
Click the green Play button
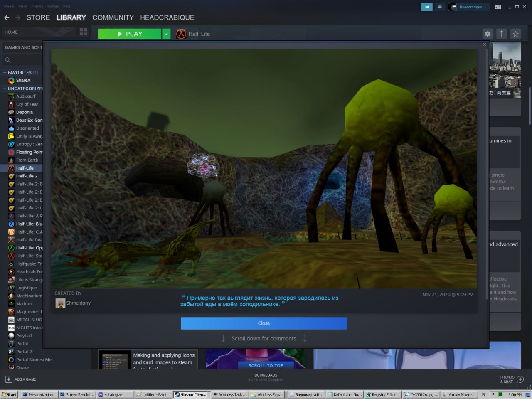[x=130, y=34]
